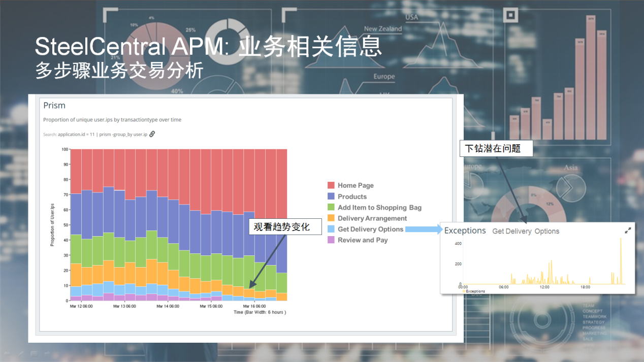Click the Mar 14 06:00 axis label
The image size is (644, 362).
coord(168,306)
